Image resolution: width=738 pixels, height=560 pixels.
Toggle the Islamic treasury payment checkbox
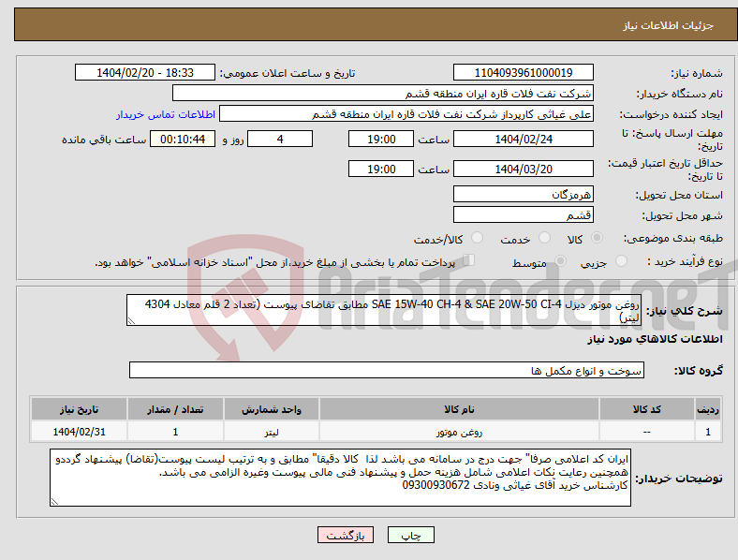point(468,260)
